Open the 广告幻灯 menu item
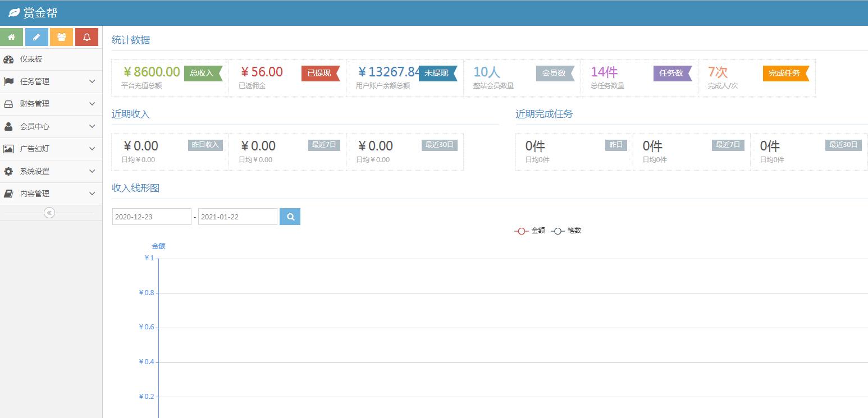 pyautogui.click(x=51, y=149)
